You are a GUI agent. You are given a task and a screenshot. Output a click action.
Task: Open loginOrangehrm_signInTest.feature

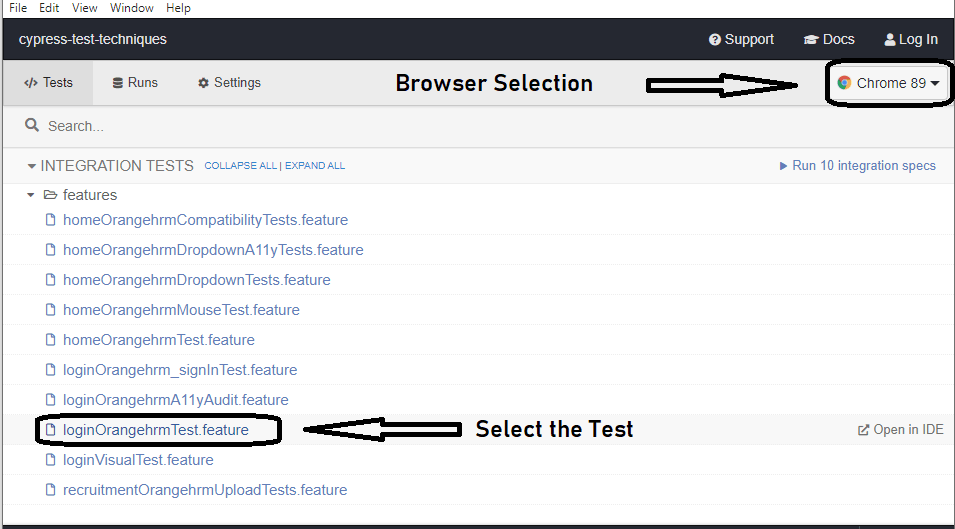tap(180, 370)
